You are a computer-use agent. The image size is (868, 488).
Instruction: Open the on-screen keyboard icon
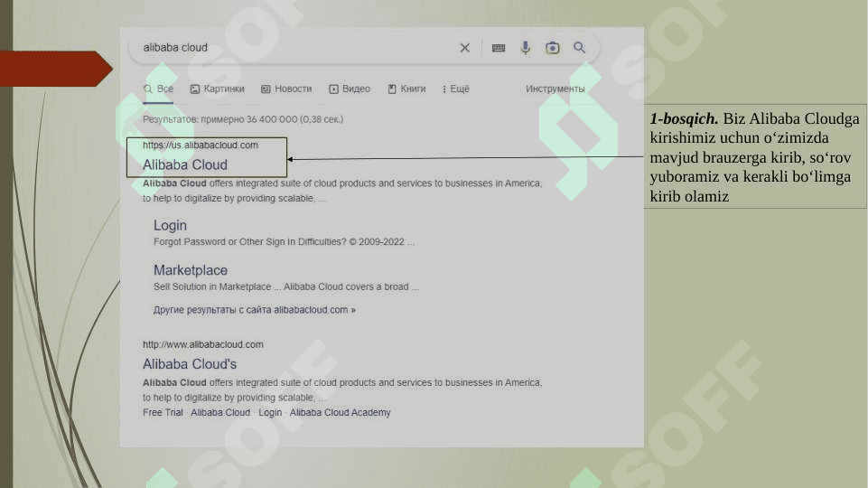click(x=499, y=48)
